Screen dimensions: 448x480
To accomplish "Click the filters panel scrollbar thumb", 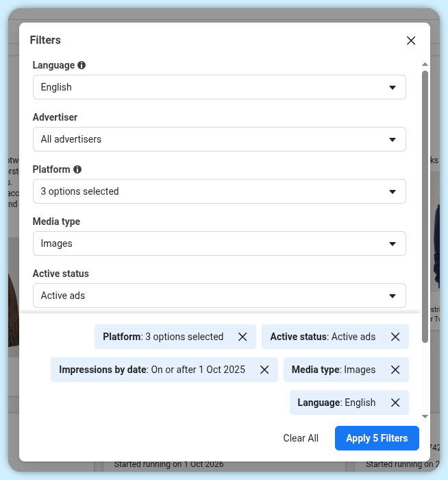I will (425, 206).
